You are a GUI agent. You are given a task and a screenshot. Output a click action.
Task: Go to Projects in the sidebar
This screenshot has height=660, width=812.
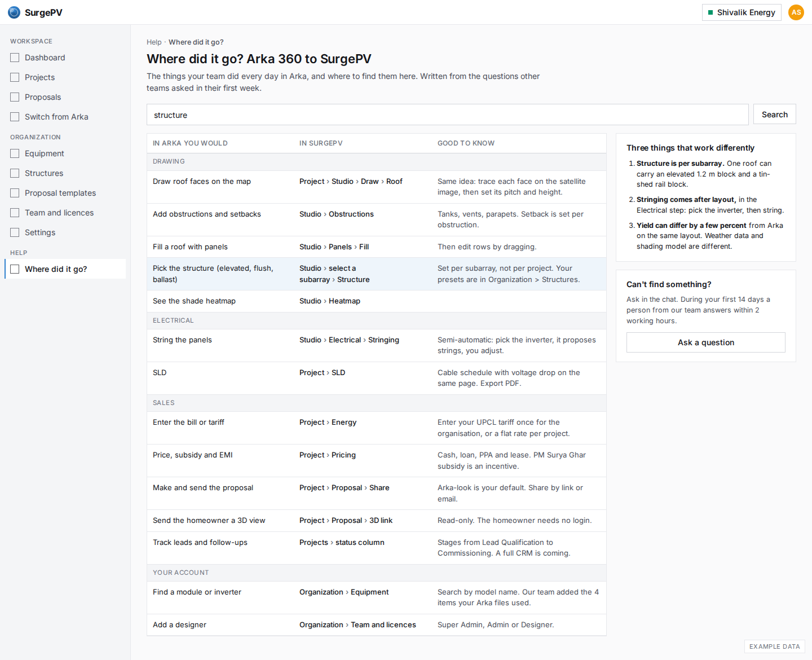point(65,77)
